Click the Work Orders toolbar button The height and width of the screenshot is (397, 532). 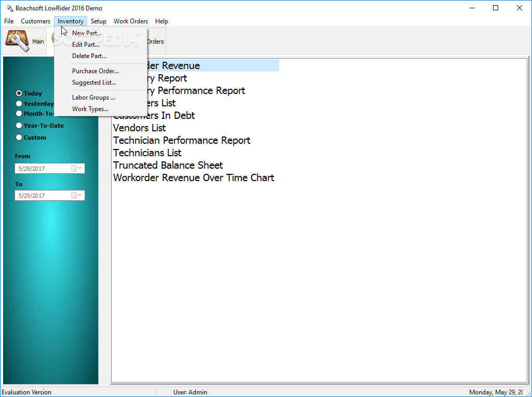[156, 42]
